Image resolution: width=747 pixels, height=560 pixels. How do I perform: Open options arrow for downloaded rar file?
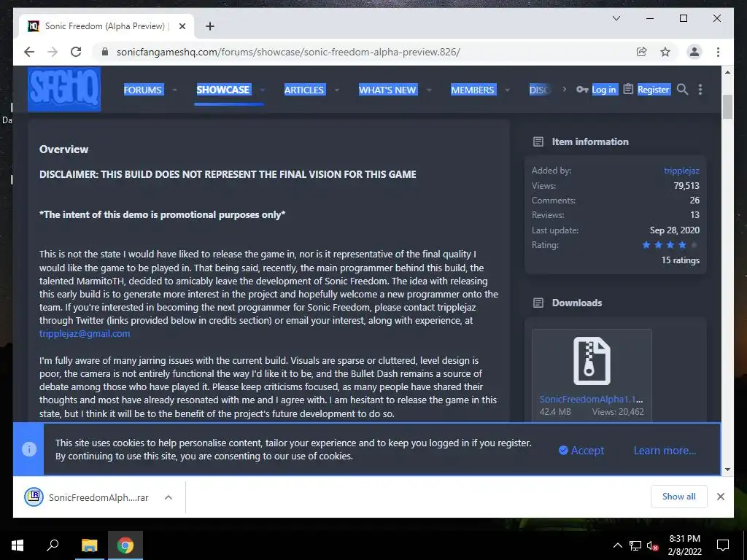[x=169, y=497]
